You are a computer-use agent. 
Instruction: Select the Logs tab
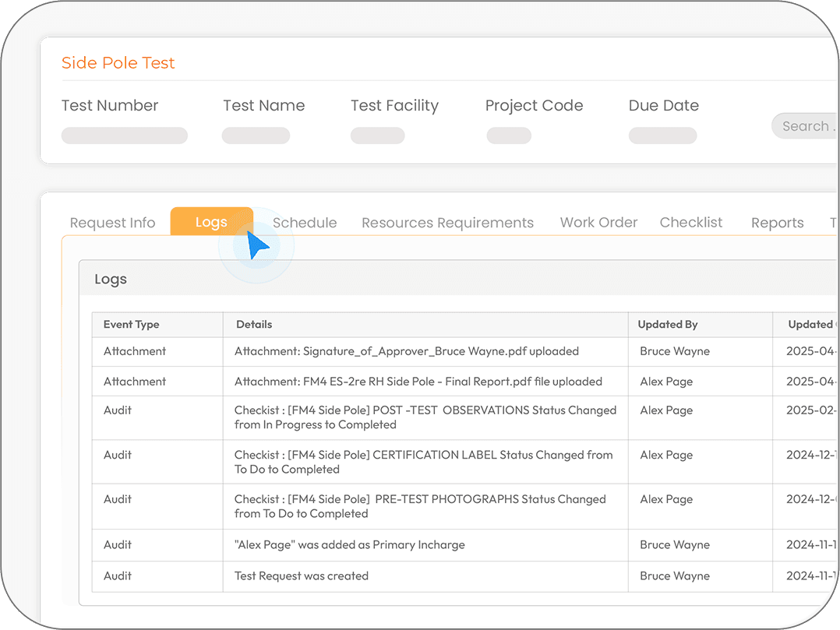[211, 222]
